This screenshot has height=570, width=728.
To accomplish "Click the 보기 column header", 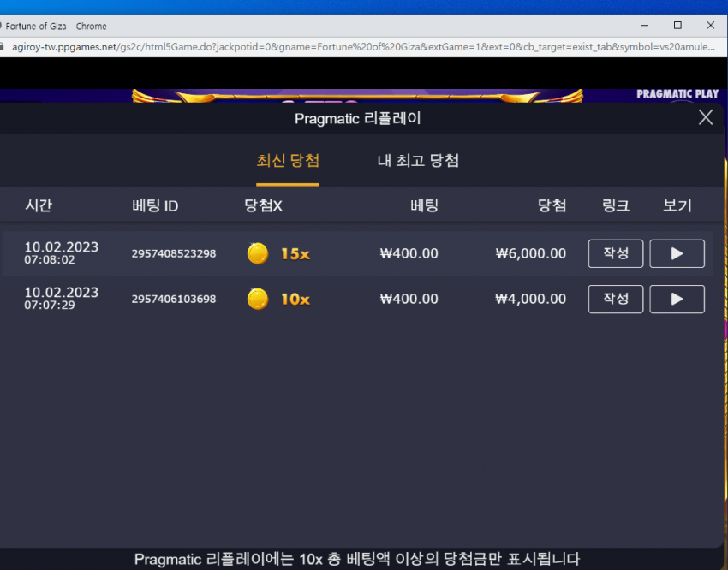I will point(677,205).
